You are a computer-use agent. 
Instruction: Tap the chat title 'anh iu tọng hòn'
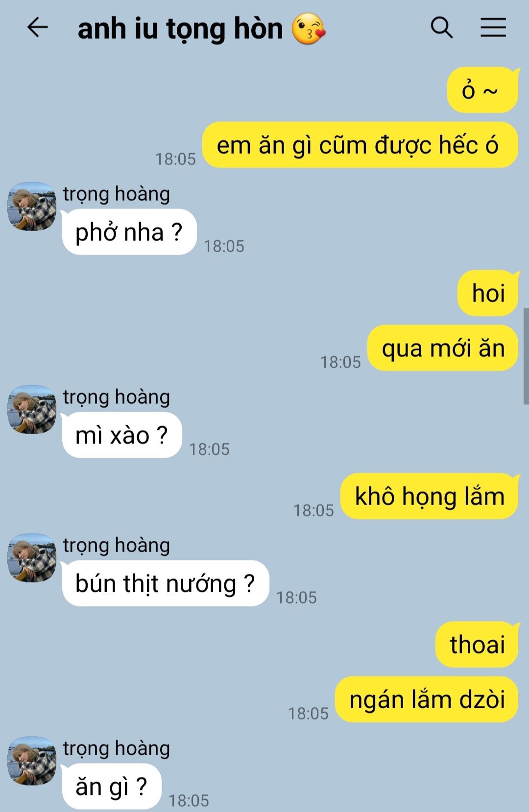pos(180,29)
